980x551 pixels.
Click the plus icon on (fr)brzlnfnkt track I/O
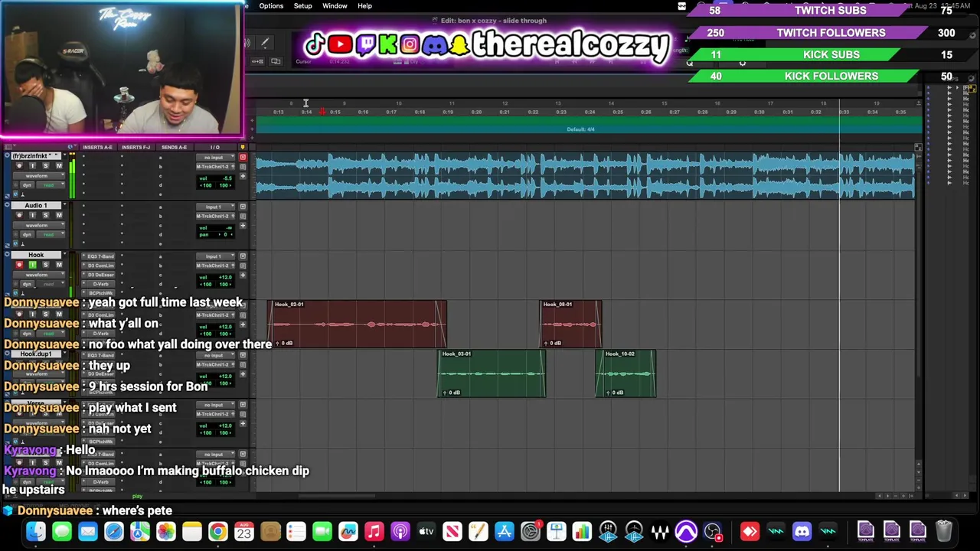243,176
